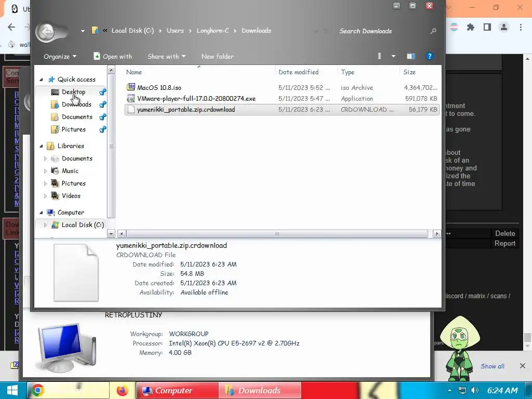Click the pin icon beside Desktop
The height and width of the screenshot is (399, 532).
[102, 91]
